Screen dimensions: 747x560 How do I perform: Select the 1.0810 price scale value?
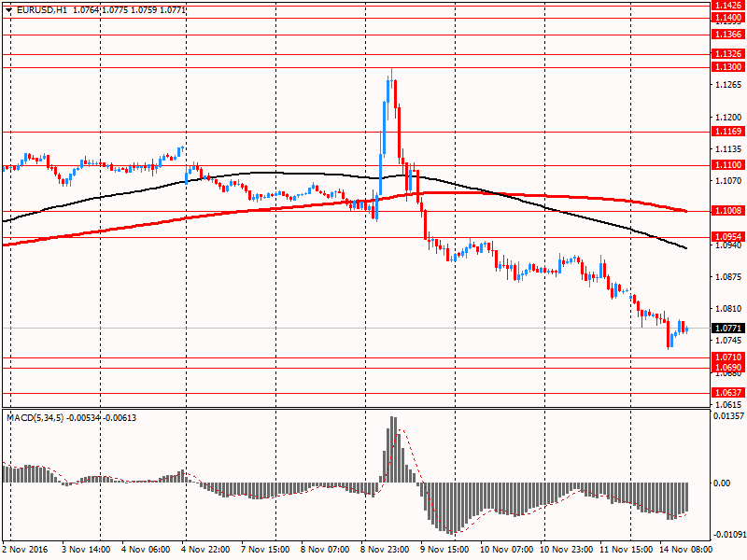[x=728, y=309]
